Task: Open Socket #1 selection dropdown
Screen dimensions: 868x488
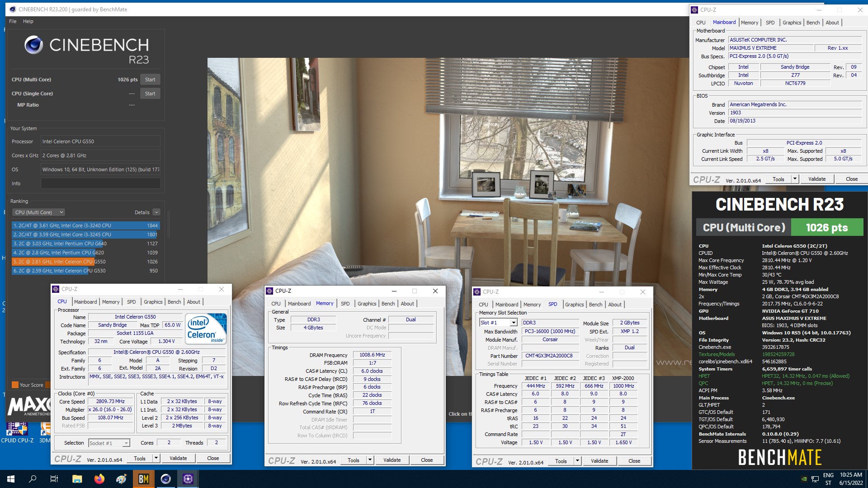Action: (109, 443)
